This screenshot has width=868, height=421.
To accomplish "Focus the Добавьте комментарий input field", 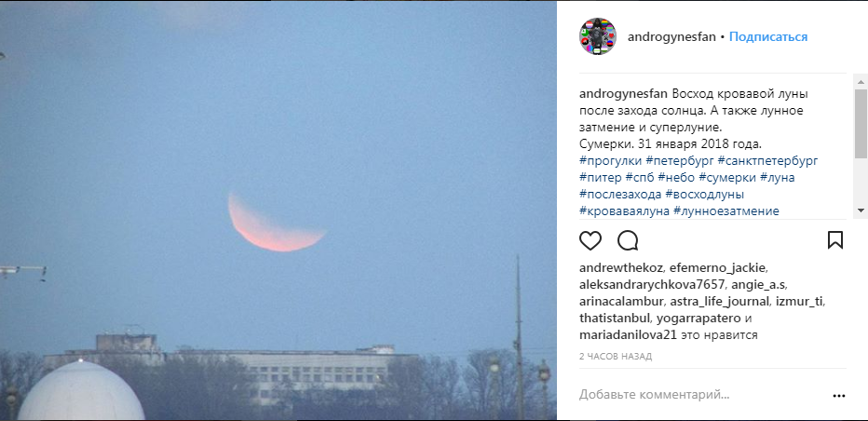I will (x=701, y=395).
